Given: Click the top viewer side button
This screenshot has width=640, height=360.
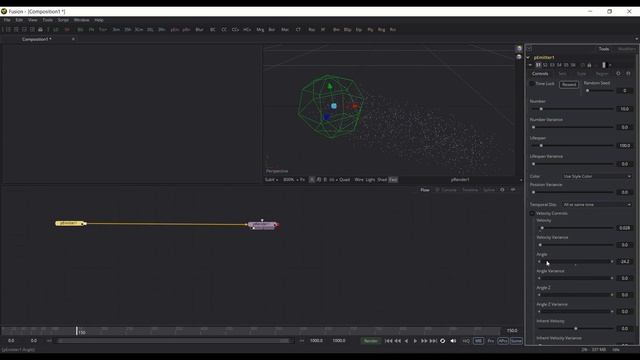Looking at the screenshot, I should click(519, 49).
